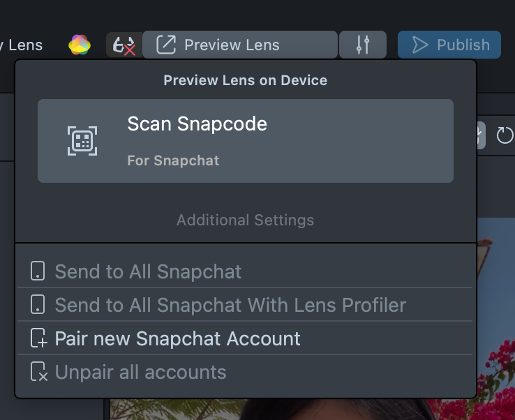Click the Additional Settings label

[245, 220]
